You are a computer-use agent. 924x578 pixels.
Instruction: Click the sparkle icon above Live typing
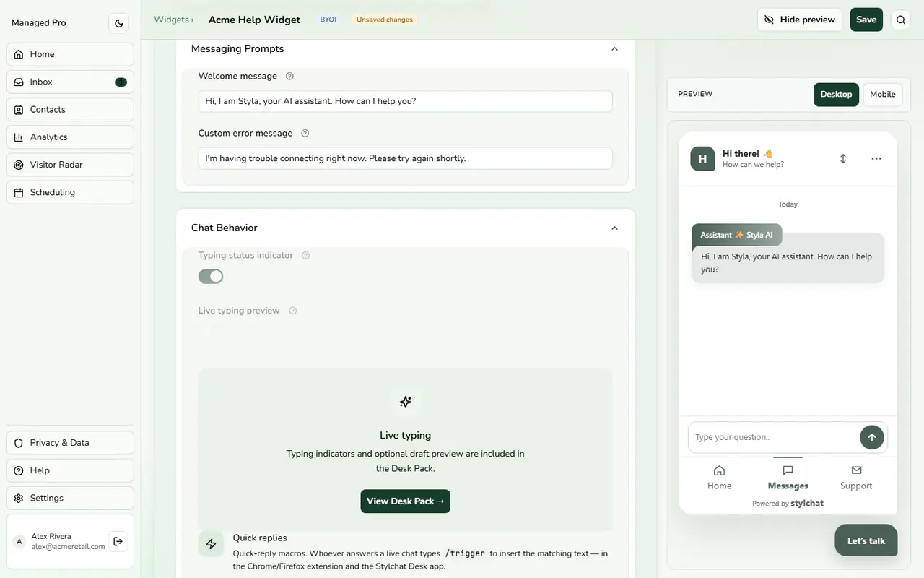[406, 402]
